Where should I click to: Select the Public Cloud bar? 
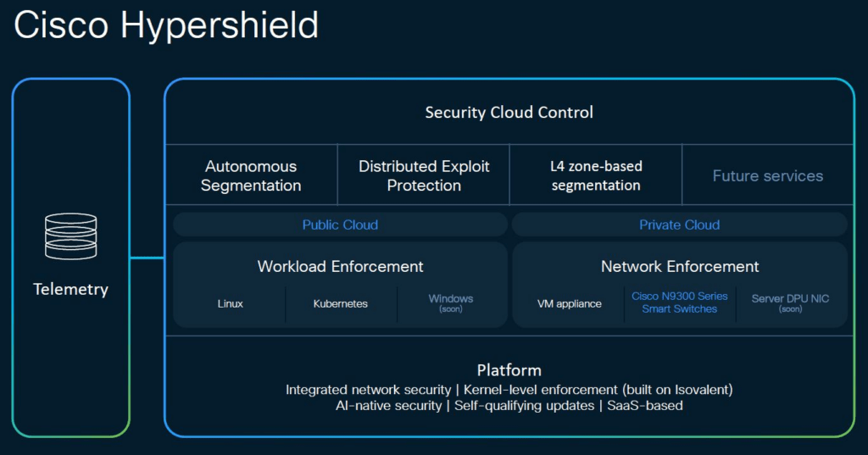(341, 225)
